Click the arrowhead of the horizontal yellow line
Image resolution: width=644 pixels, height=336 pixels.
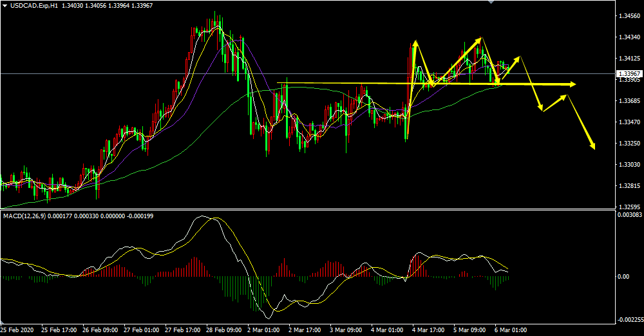click(571, 84)
